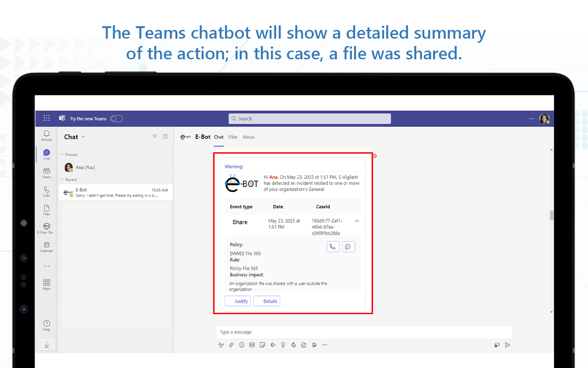Image resolution: width=588 pixels, height=368 pixels.
Task: Select Chat in the left rail
Action: coord(46,154)
